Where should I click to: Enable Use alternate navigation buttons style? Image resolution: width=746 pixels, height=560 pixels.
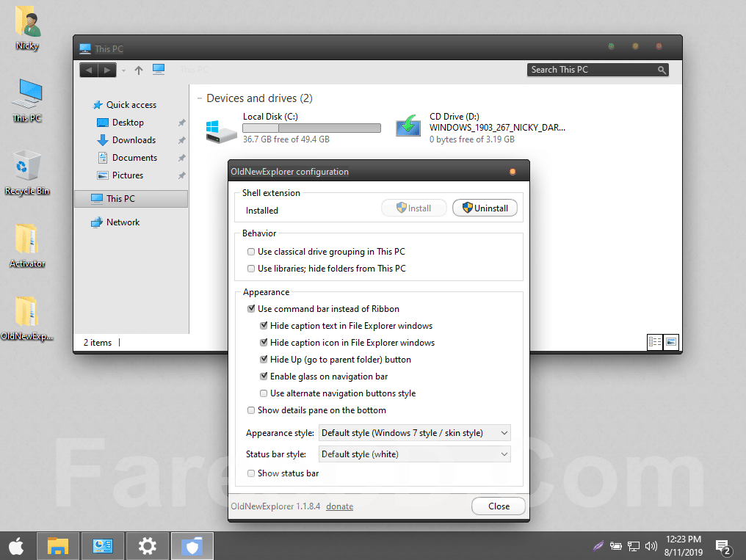click(x=264, y=393)
